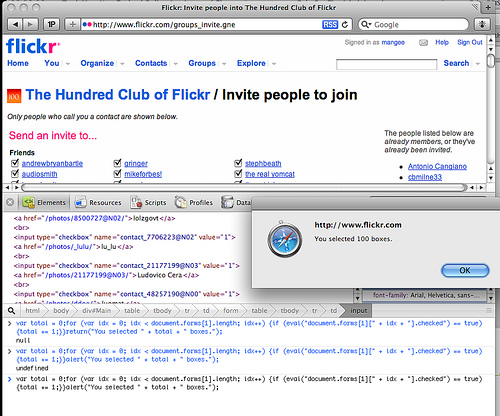Click the page vertical scrollbar thumb
This screenshot has width=500, height=416.
coord(491,61)
